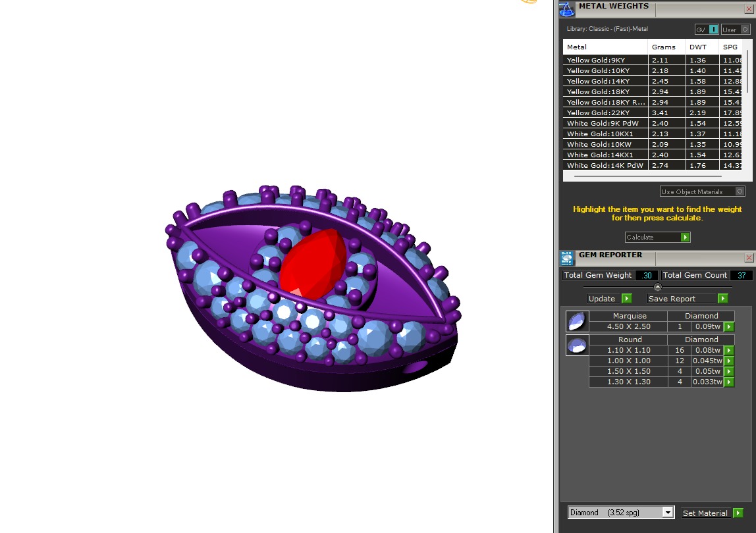756x533 pixels.
Task: Toggle the User library option
Action: point(736,30)
